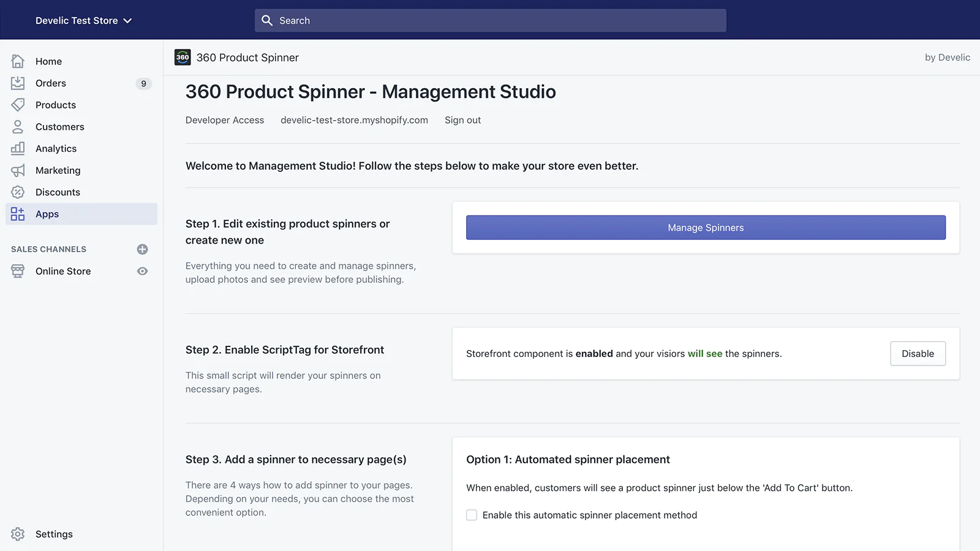Click the Products tag icon
Viewport: 980px width, 551px height.
tap(18, 105)
